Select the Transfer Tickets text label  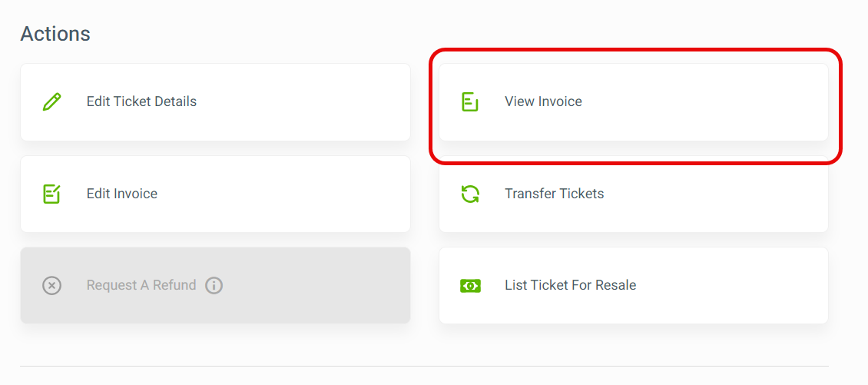tap(554, 194)
